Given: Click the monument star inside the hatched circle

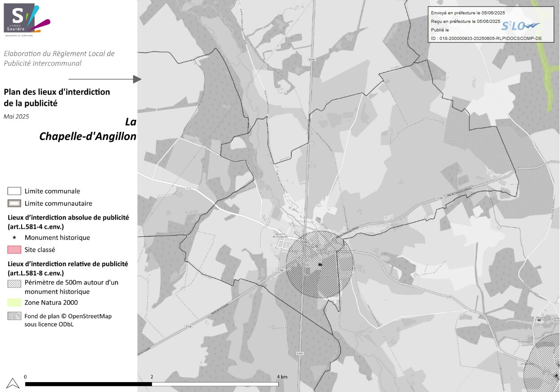Looking at the screenshot, I should tap(320, 264).
